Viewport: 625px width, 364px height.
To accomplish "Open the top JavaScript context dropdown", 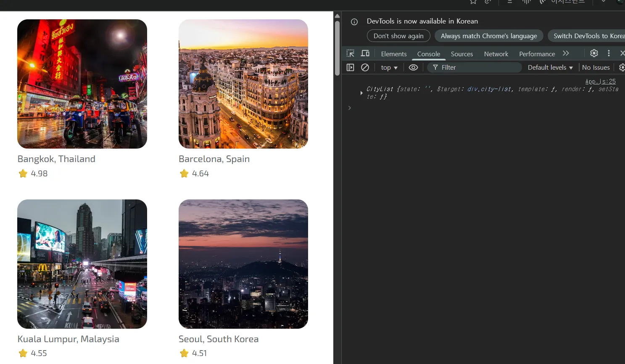I will (x=389, y=68).
